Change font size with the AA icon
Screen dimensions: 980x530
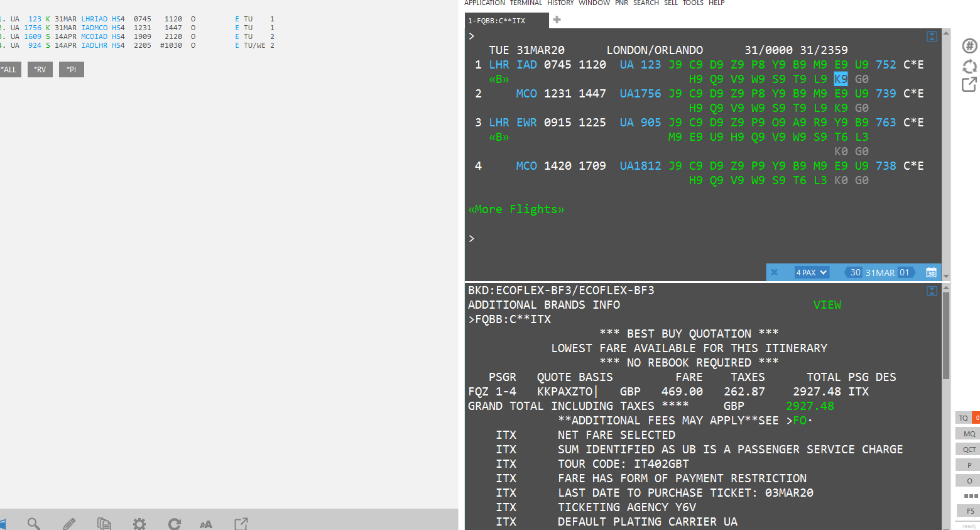206,524
